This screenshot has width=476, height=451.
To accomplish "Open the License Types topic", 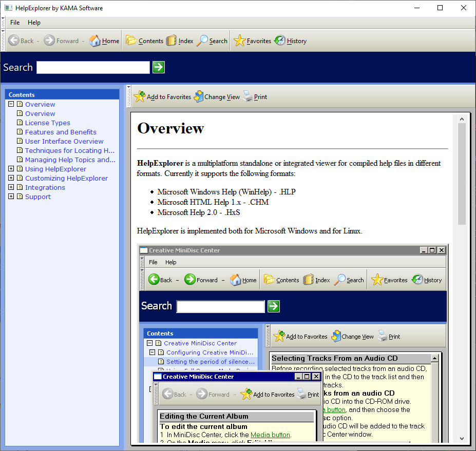I will [48, 123].
